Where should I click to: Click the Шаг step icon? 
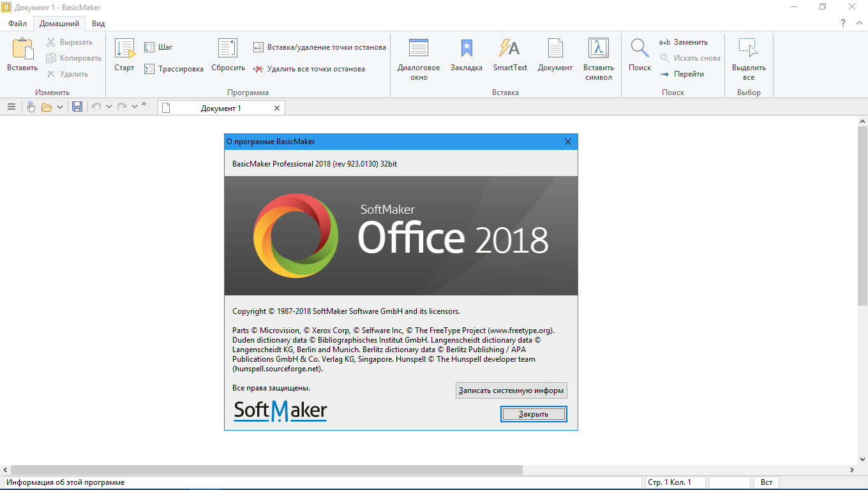(149, 47)
